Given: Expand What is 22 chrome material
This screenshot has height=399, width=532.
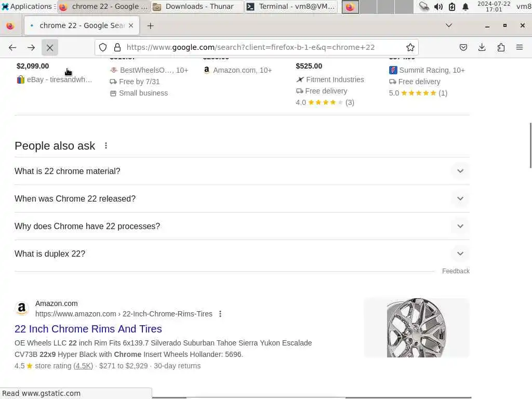Looking at the screenshot, I should (x=242, y=171).
